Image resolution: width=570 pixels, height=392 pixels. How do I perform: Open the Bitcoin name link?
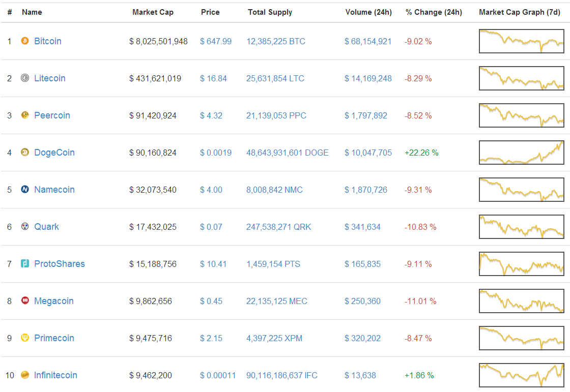pyautogui.click(x=48, y=41)
